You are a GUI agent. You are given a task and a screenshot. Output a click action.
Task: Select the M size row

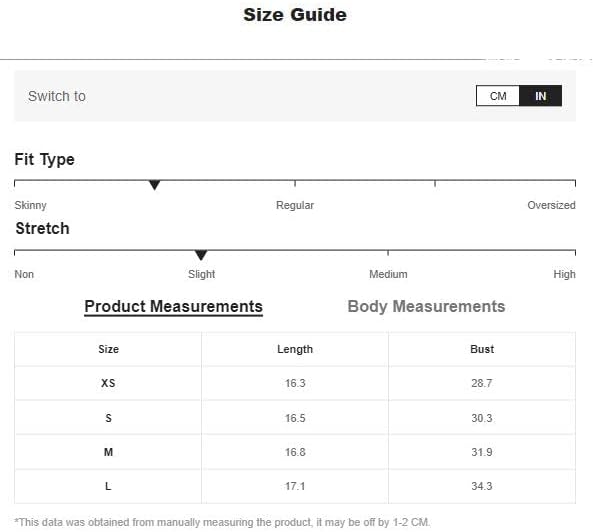pos(295,452)
